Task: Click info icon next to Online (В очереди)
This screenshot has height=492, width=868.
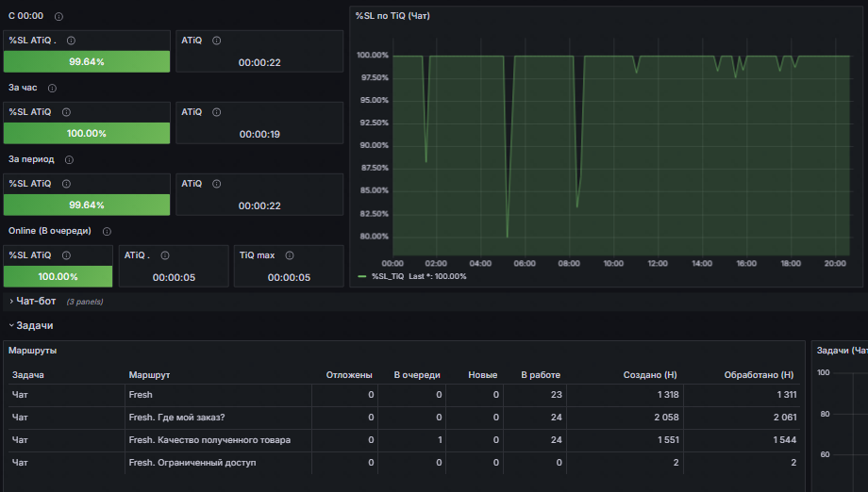Action: coord(107,232)
